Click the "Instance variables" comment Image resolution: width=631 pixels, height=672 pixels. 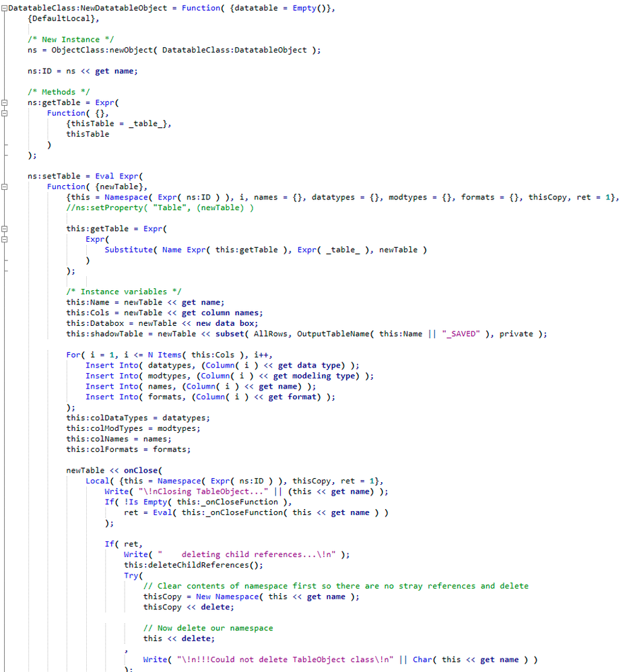pyautogui.click(x=124, y=292)
